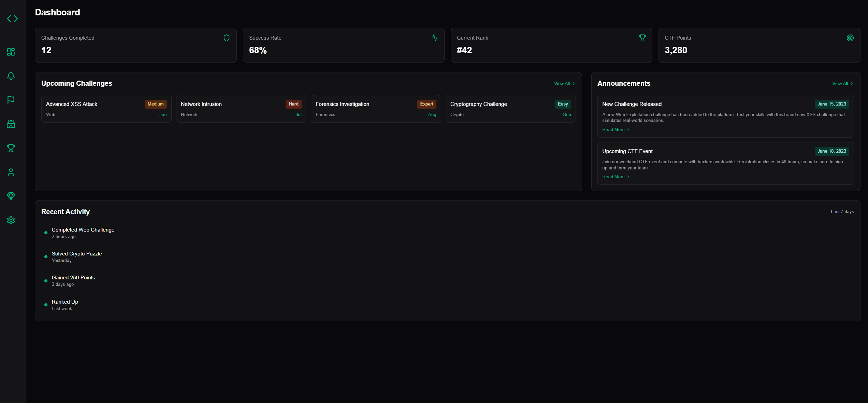
Task: Open the Cryptography Challenge card
Action: 511,109
